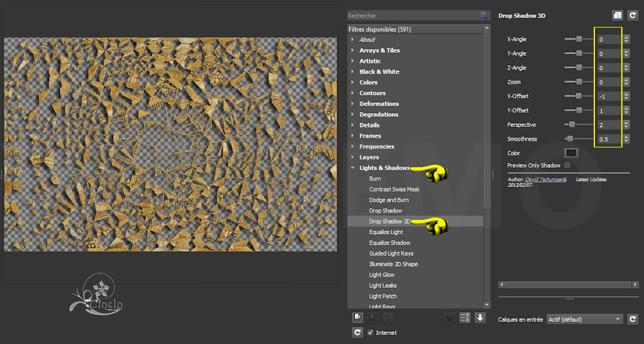Open the Color swatch for shadow
The height and width of the screenshot is (344, 644).
tap(571, 153)
